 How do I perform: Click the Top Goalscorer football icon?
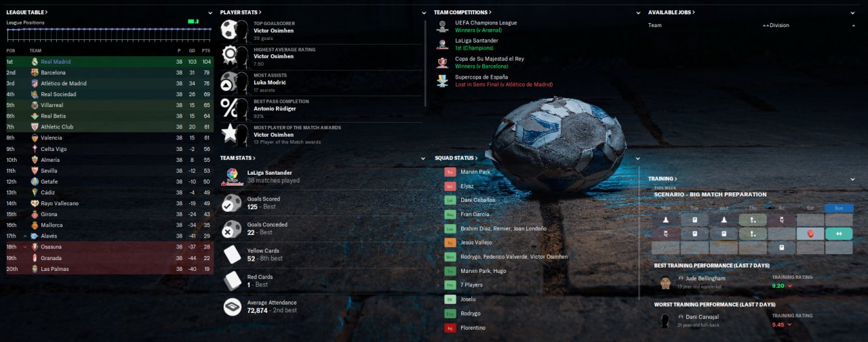(235, 30)
